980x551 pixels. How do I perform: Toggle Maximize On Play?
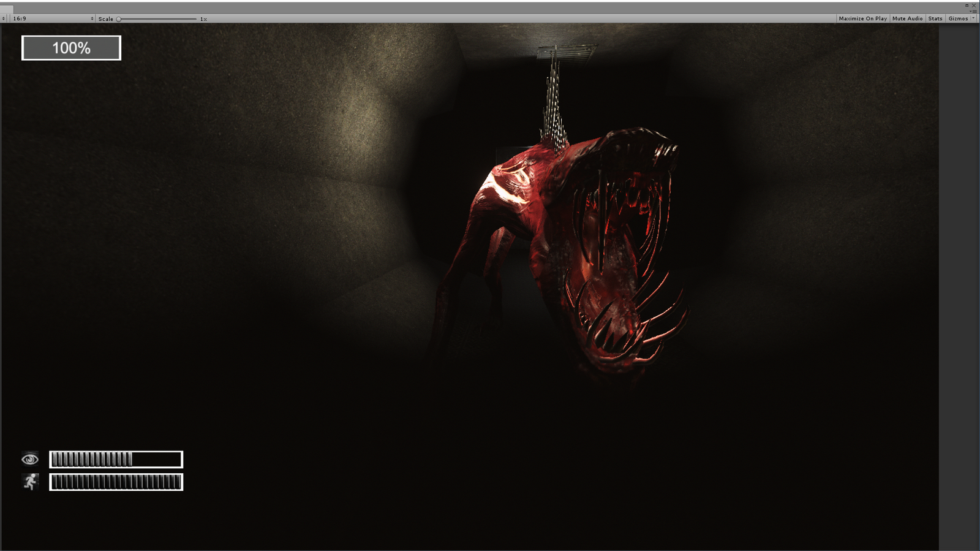click(862, 18)
